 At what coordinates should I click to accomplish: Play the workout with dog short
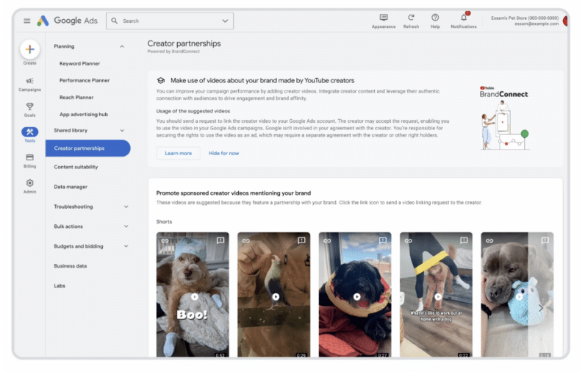[x=438, y=296]
